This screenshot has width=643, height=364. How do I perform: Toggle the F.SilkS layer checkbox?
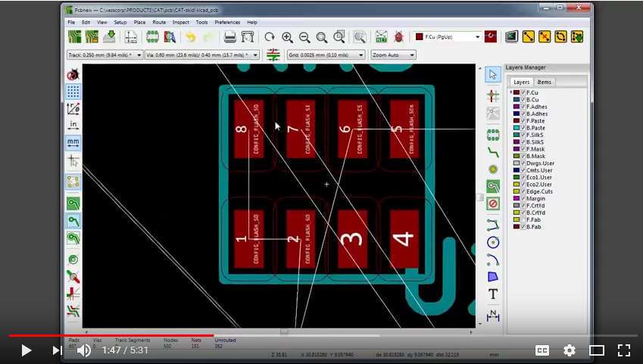523,135
